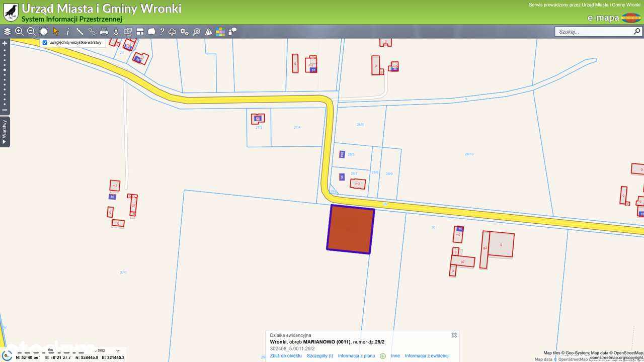Click the highlighted orange parcel 29/2
The height and width of the screenshot is (362, 644).
click(x=351, y=229)
